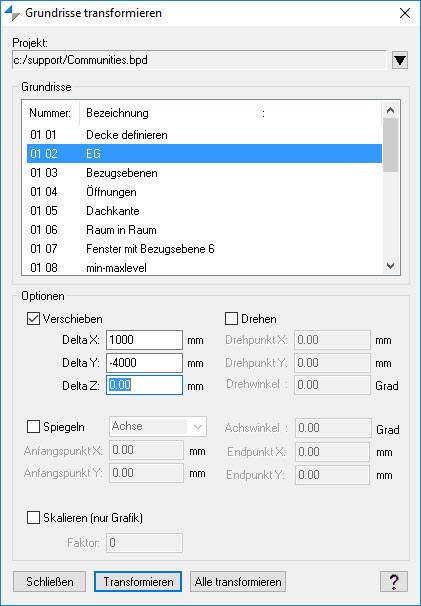This screenshot has height=606, width=421.
Task: Click the Projekt path combo box
Action: (199, 60)
